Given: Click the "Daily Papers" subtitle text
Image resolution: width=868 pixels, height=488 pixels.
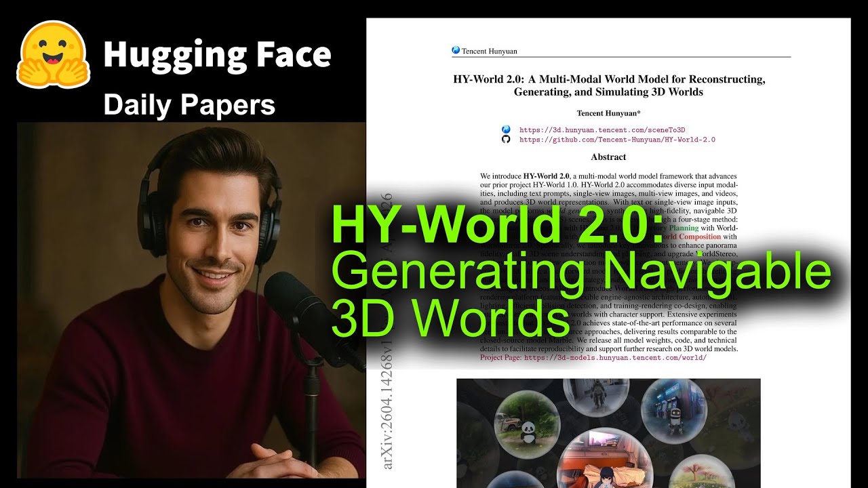Looking at the screenshot, I should click(189, 105).
